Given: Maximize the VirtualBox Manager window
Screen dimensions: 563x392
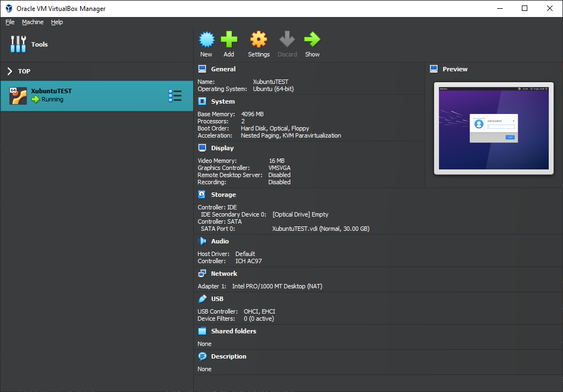Looking at the screenshot, I should (x=525, y=8).
